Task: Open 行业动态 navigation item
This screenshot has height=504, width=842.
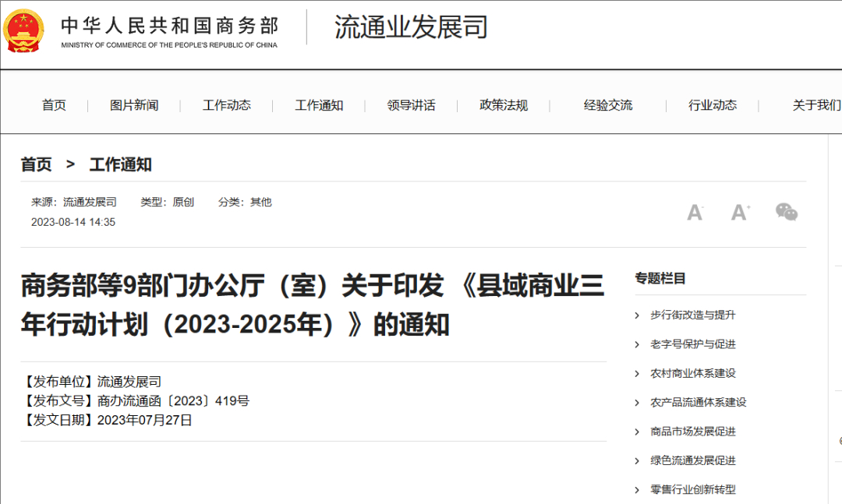Action: click(713, 105)
